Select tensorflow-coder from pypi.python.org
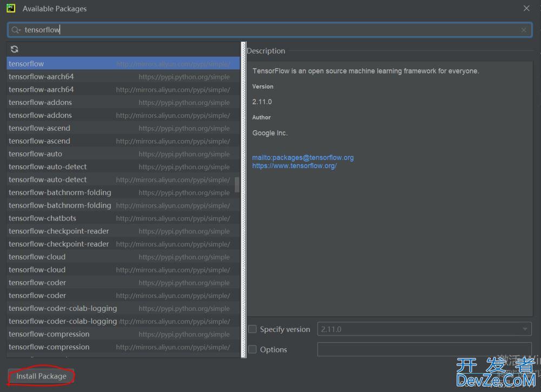Screen dimensions: 541x392 (123, 283)
